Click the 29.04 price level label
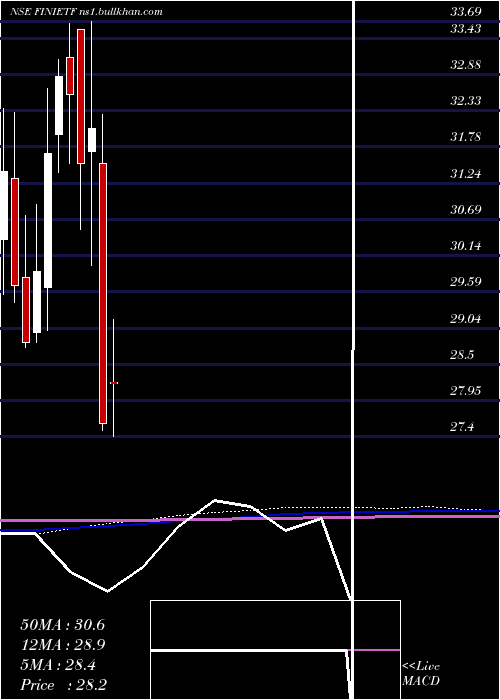 pyautogui.click(x=465, y=319)
